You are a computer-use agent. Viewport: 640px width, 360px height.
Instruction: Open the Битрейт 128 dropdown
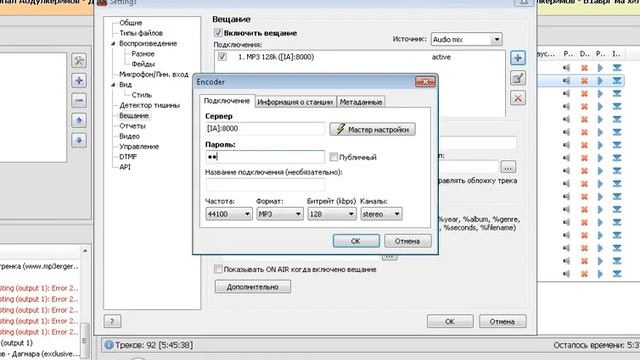[331, 214]
